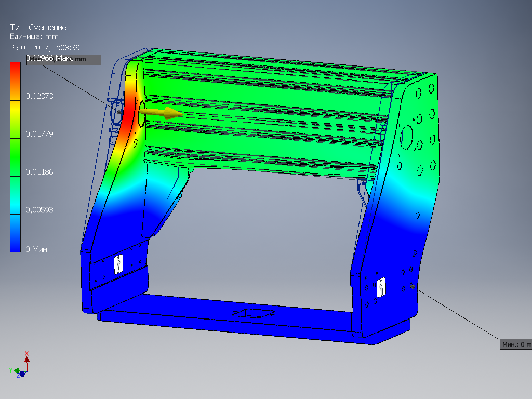532x399 pixels.
Task: Click the legend value 0 Мин
Action: click(36, 249)
